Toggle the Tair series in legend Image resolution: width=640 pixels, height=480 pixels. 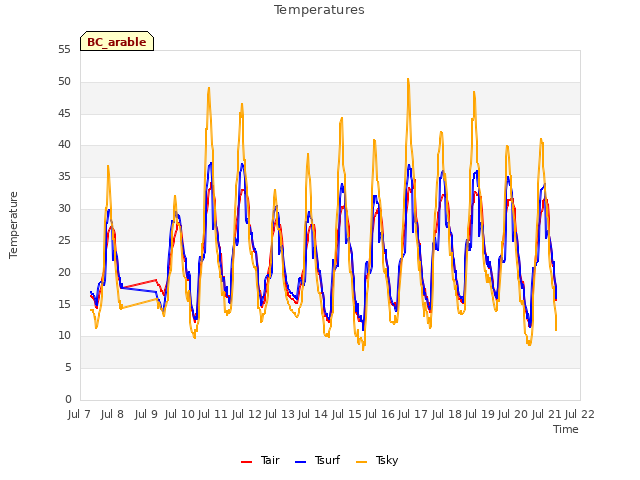[x=260, y=460]
